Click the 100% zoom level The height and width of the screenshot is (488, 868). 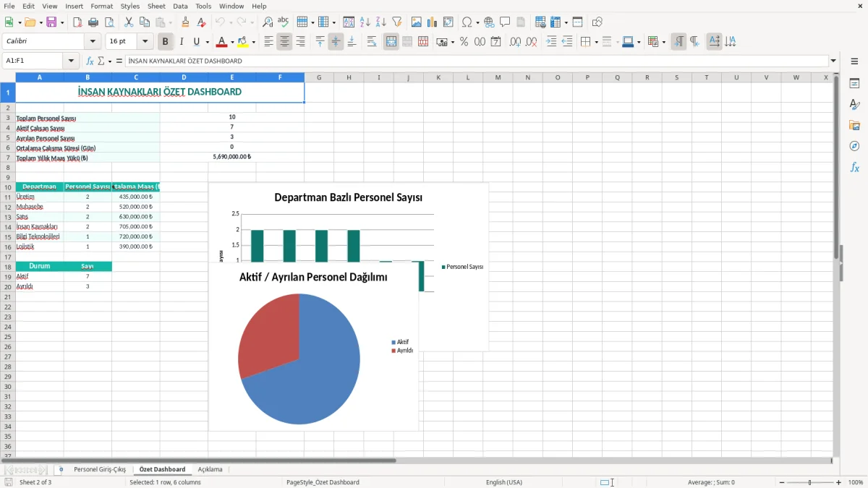tap(856, 482)
